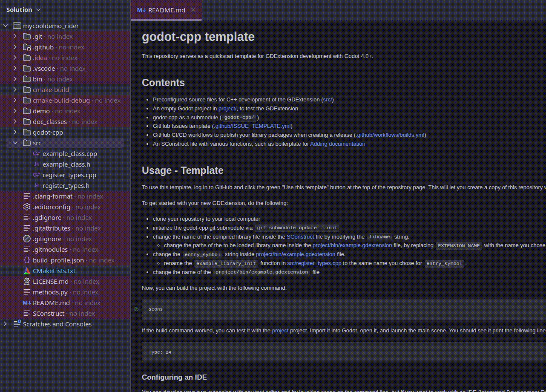Screen dimensions: 546x392
Task: Click the .idea folder icon
Action: point(26,58)
